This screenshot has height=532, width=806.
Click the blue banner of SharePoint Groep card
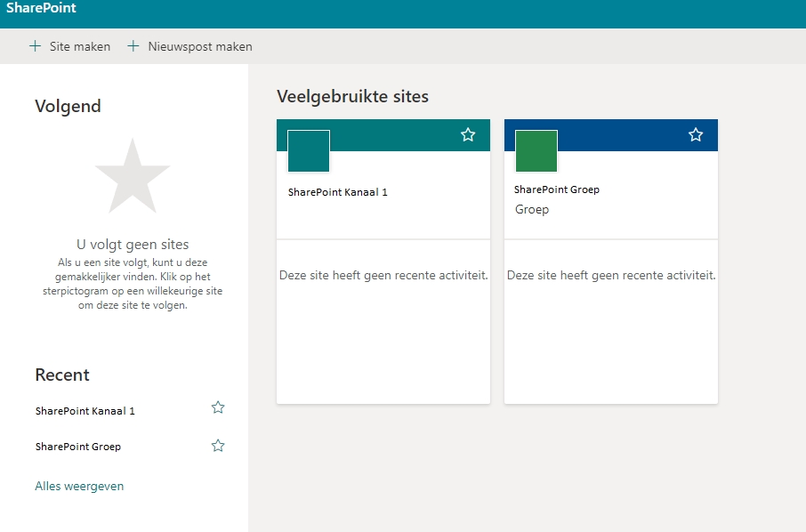click(623, 134)
